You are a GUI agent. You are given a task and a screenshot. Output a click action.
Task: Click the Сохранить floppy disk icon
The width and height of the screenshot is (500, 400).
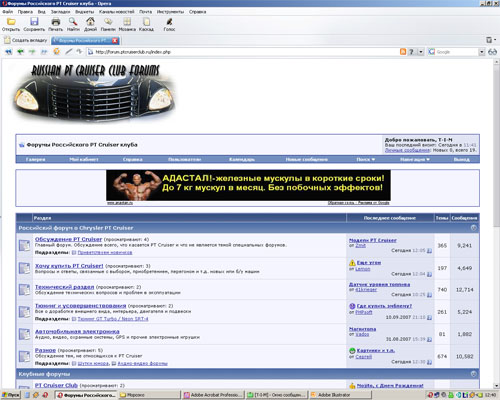click(x=34, y=22)
